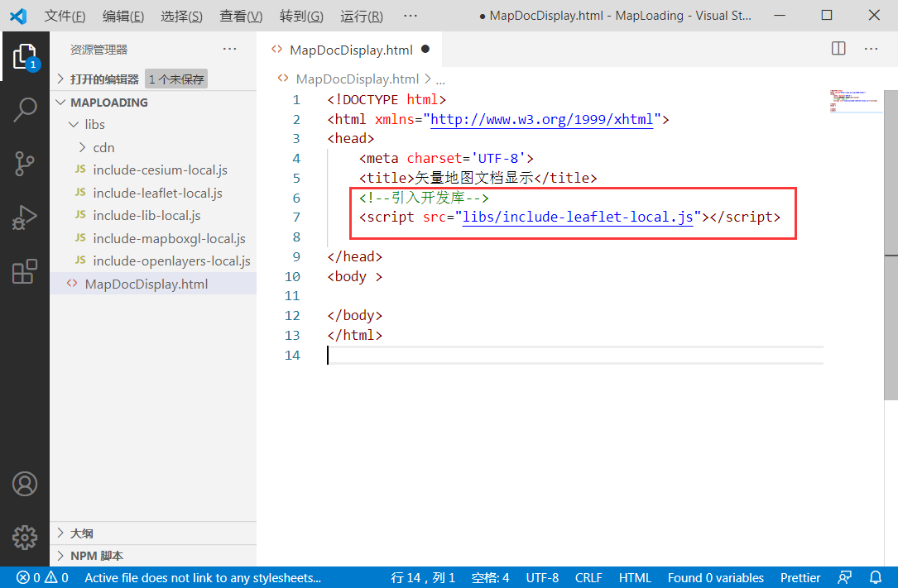
Task: Click Found 0 variables status item
Action: pyautogui.click(x=715, y=578)
